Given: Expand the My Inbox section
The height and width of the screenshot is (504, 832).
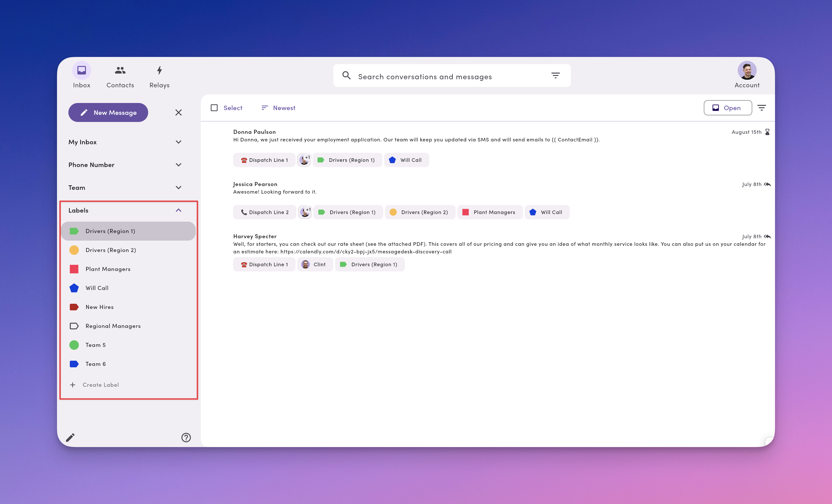Looking at the screenshot, I should (x=179, y=142).
